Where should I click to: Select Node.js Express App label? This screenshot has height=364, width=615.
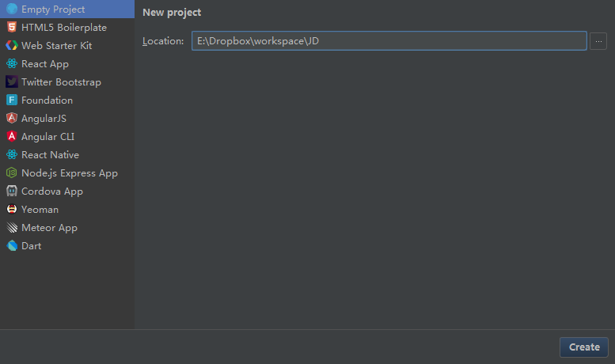[70, 173]
